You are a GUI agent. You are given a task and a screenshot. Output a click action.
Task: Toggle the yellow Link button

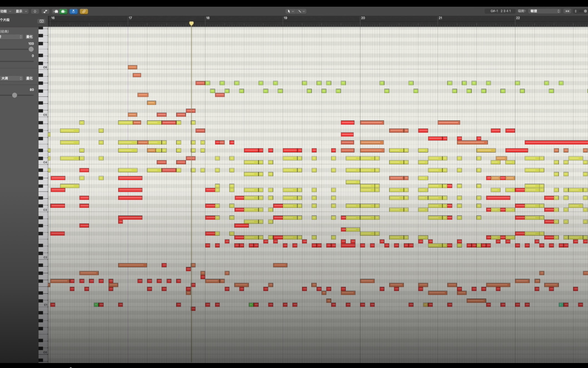(x=84, y=11)
